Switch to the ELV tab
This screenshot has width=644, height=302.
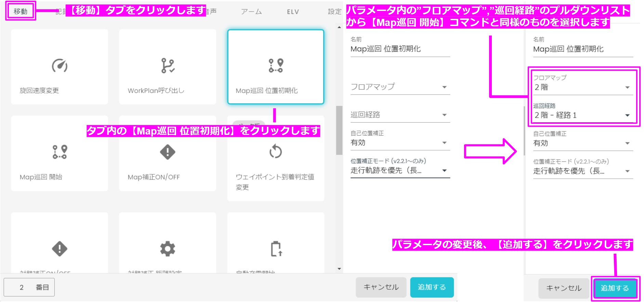click(293, 12)
